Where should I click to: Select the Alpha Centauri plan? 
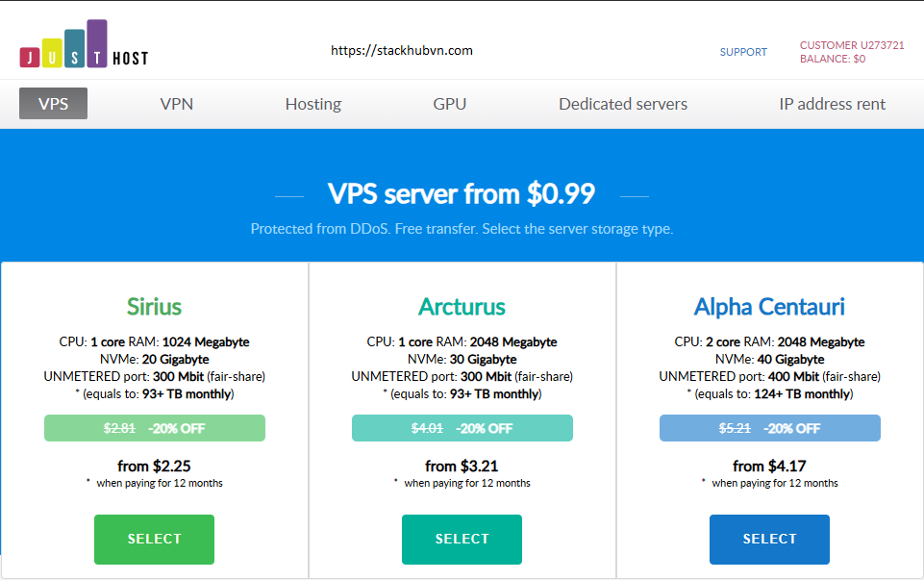[x=769, y=540]
